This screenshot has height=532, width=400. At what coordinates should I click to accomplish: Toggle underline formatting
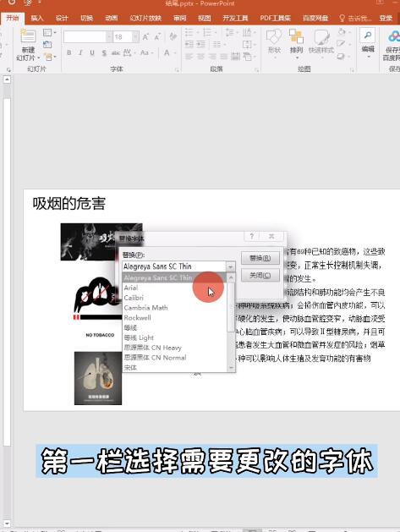92,52
